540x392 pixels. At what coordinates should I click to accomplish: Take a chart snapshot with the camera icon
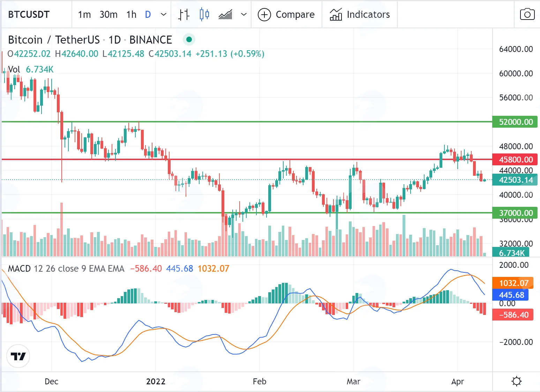527,14
